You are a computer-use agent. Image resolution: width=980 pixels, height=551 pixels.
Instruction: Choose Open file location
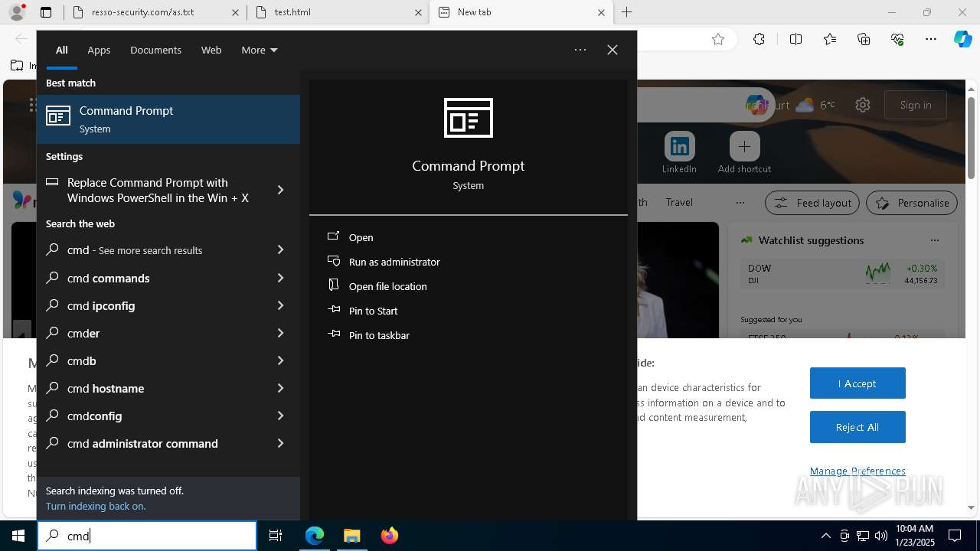[x=387, y=286]
